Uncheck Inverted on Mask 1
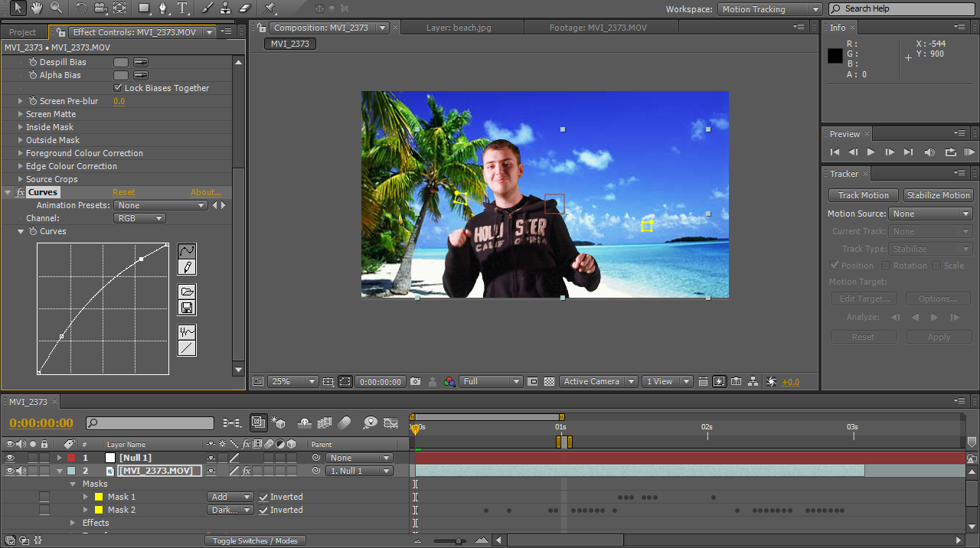 click(x=263, y=496)
